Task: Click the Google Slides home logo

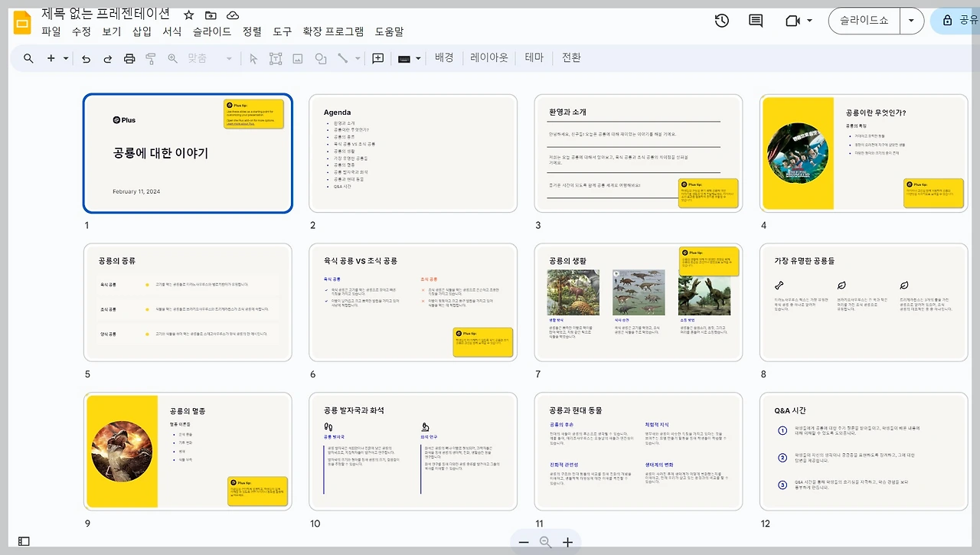Action: click(x=21, y=23)
